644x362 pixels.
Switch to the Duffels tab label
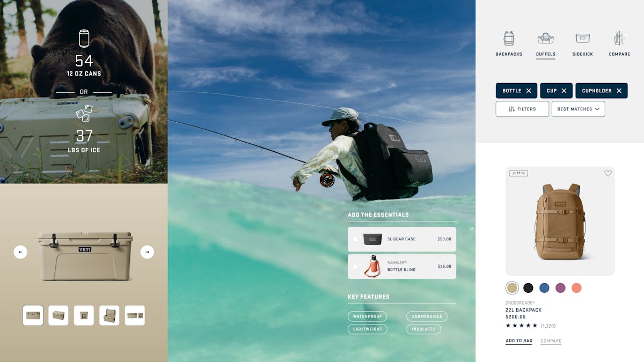tap(545, 54)
